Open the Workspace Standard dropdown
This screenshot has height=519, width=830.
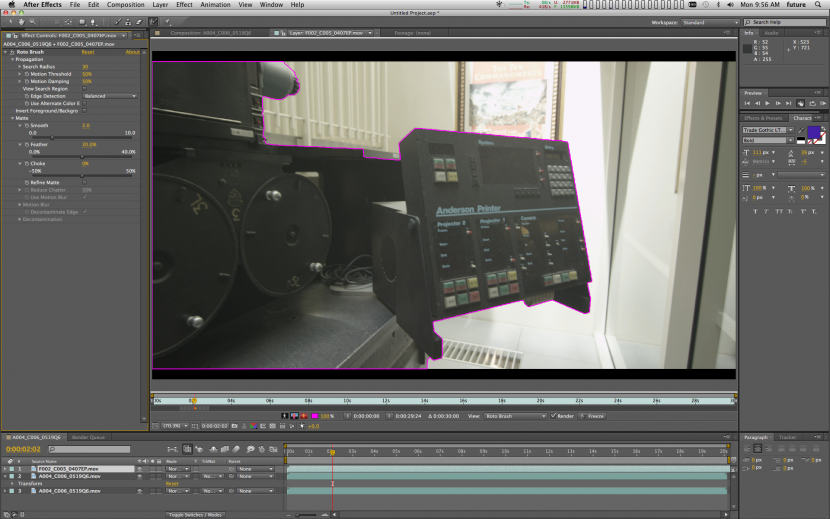710,22
